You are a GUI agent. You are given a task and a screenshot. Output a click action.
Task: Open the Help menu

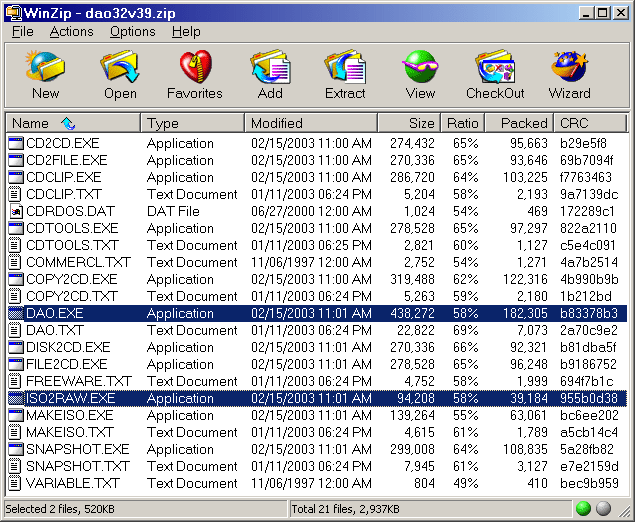[x=186, y=32]
